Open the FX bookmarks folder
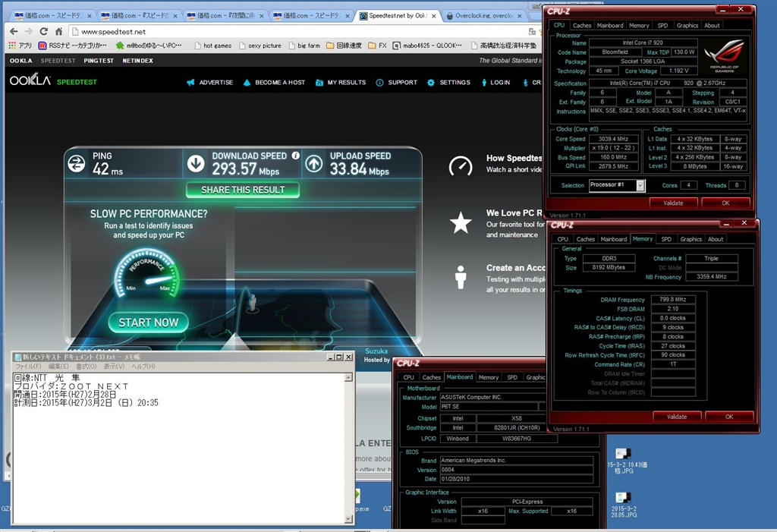 (x=377, y=46)
